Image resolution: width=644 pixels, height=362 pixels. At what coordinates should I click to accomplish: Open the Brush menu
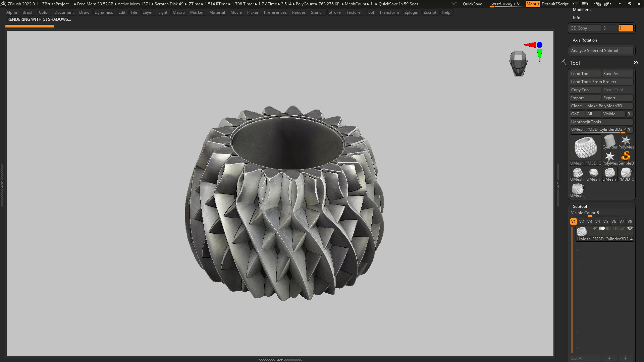coord(28,12)
